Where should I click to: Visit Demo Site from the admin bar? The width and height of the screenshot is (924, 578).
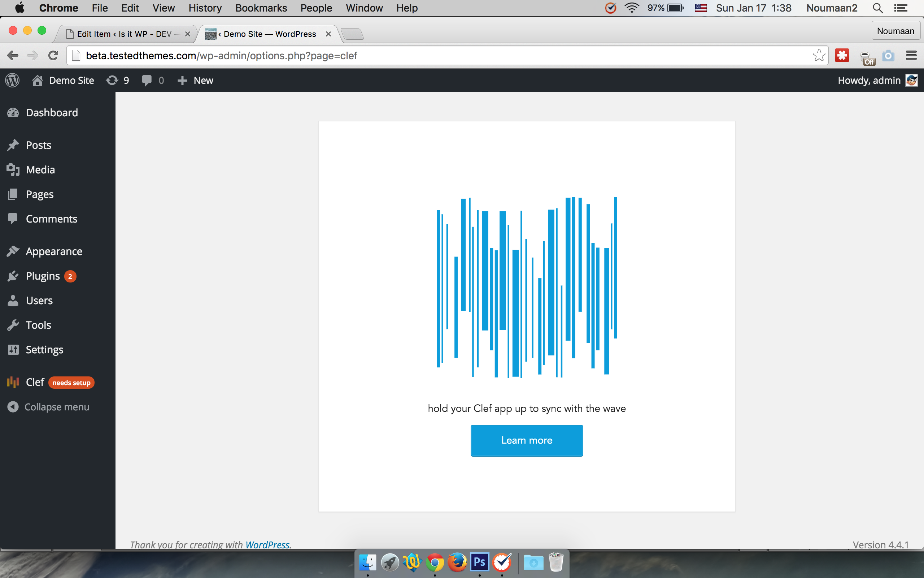tap(64, 80)
